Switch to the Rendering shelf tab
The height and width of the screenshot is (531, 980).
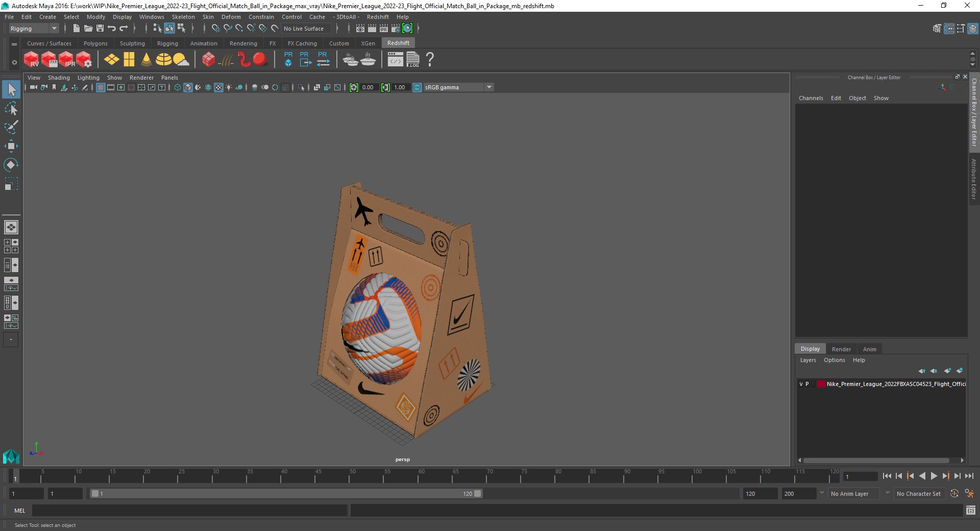(243, 43)
